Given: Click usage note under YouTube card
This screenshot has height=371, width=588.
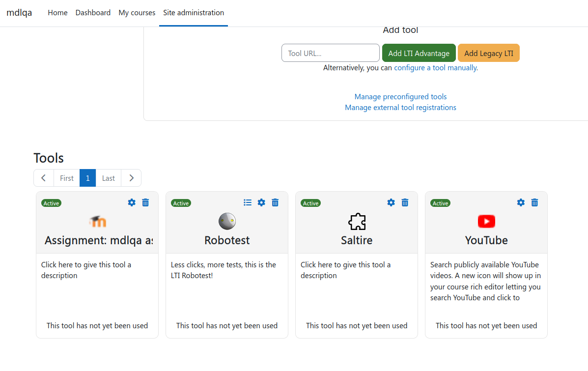Looking at the screenshot, I should click(x=486, y=326).
